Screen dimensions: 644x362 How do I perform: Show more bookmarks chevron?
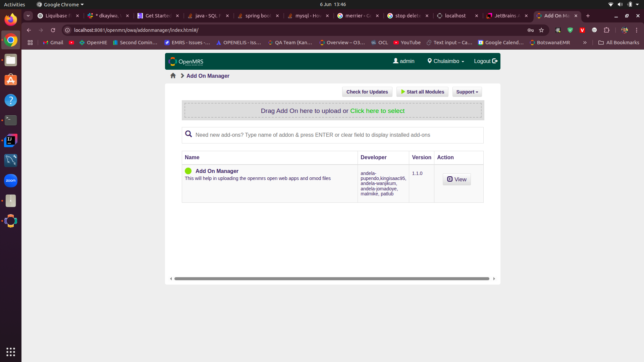[585, 43]
